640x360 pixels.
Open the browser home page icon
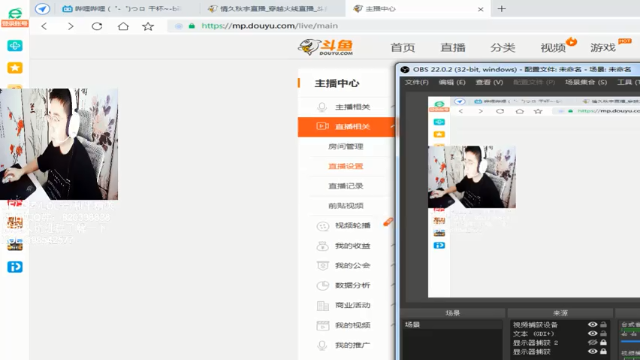tap(123, 27)
